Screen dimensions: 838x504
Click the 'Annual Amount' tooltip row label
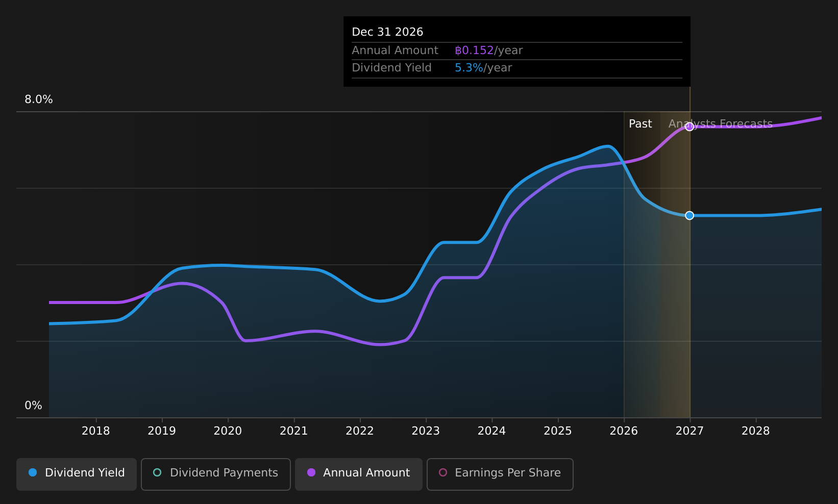395,51
